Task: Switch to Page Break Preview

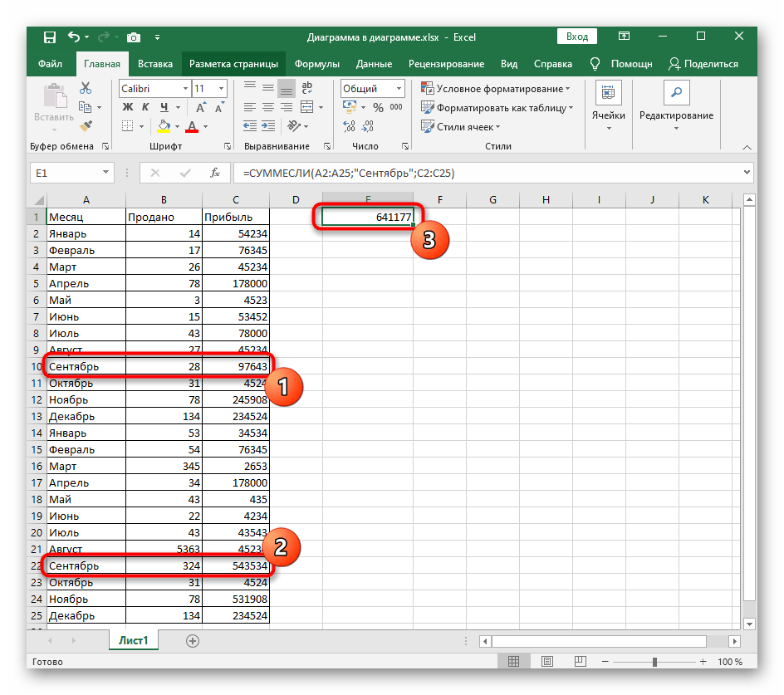Action: (581, 662)
